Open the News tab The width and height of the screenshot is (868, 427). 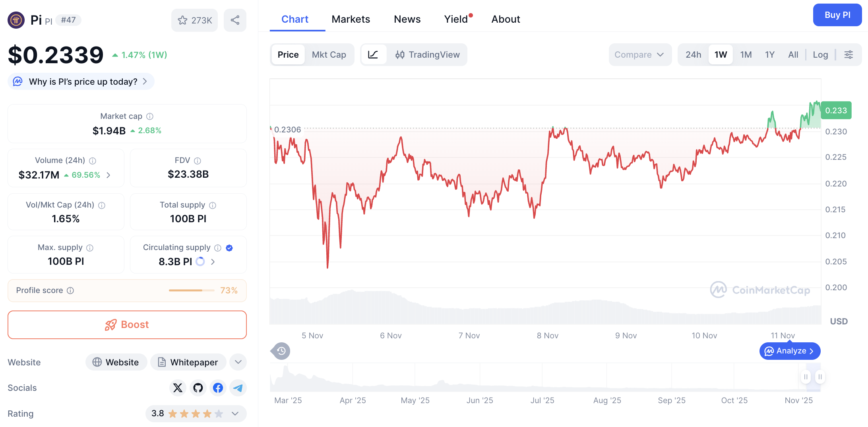click(x=407, y=19)
